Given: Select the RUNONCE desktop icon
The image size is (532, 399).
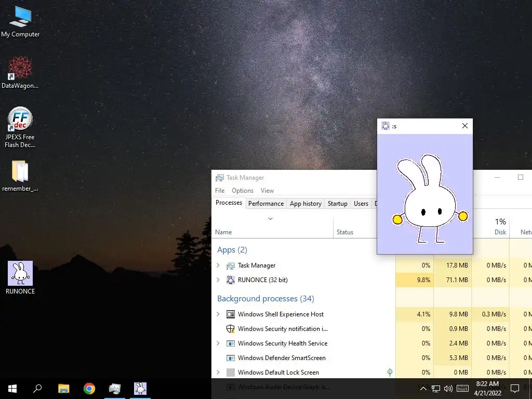Looking at the screenshot, I should pos(20,277).
